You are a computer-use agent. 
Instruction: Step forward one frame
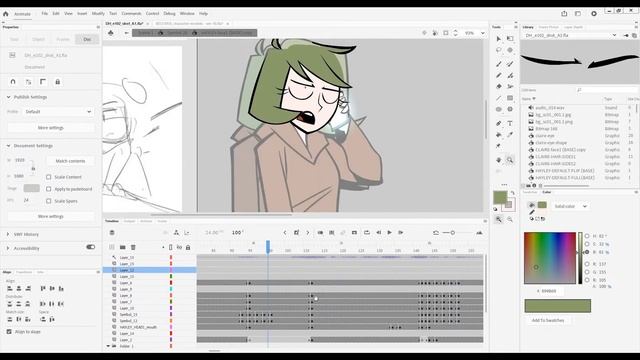401,233
